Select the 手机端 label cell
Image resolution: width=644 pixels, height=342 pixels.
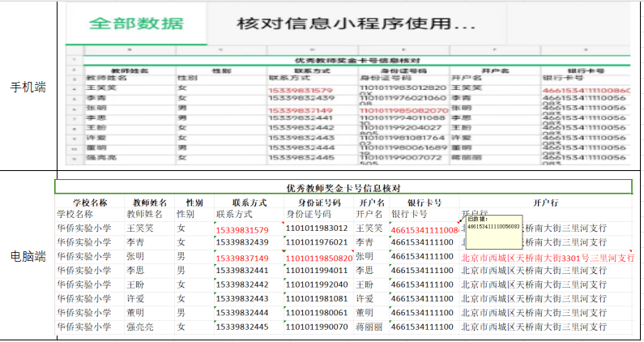point(28,87)
